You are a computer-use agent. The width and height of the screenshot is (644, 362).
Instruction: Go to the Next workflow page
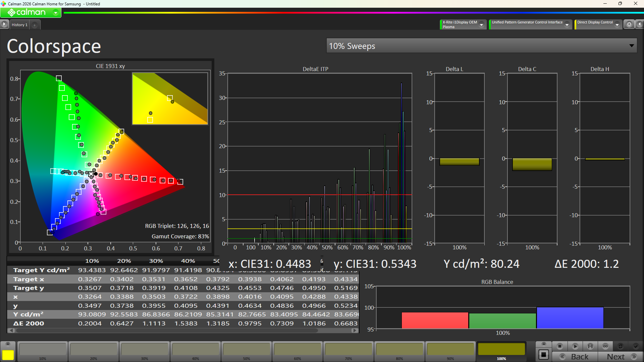coord(620,357)
